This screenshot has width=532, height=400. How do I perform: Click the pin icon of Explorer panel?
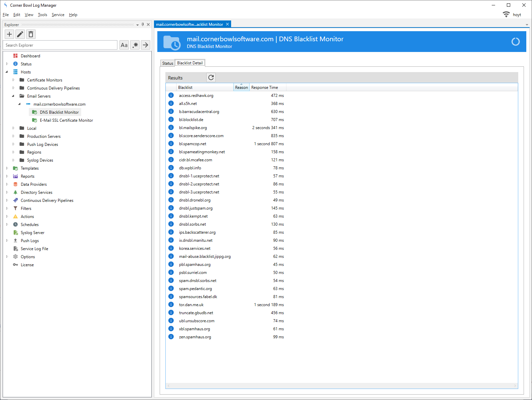tap(143, 24)
